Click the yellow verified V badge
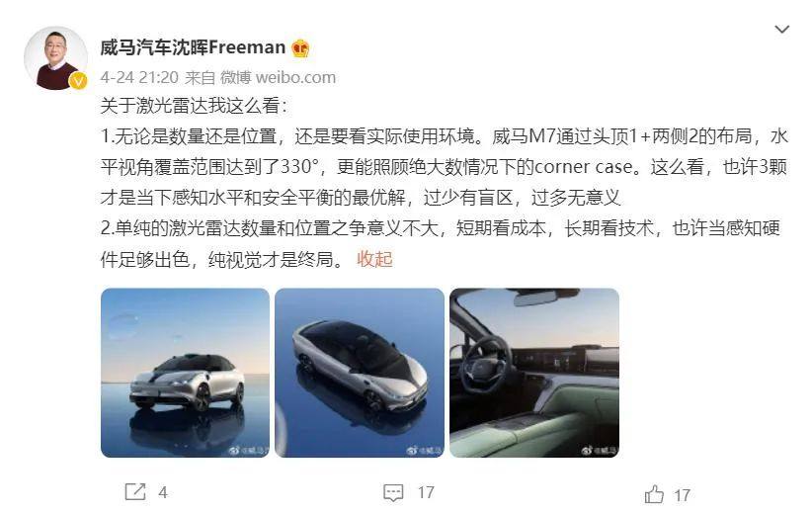 coord(78,80)
